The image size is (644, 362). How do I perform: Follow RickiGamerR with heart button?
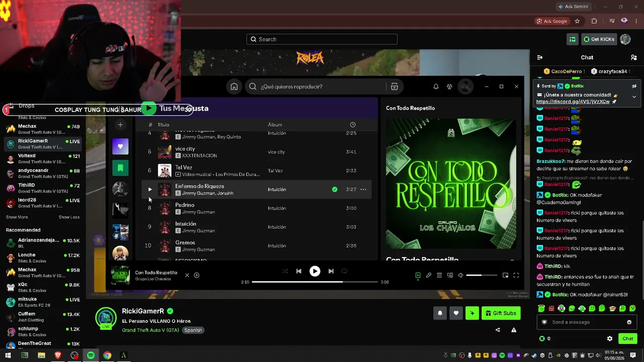456,313
